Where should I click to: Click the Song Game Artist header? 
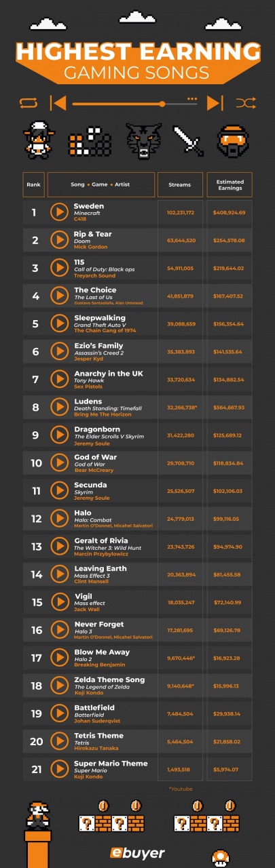[100, 184]
